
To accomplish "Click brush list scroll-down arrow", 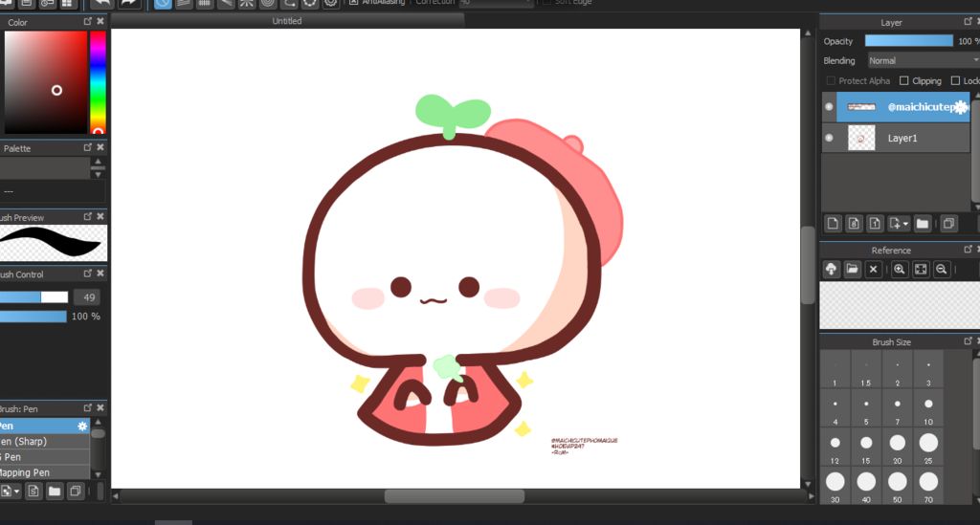I will (99, 474).
